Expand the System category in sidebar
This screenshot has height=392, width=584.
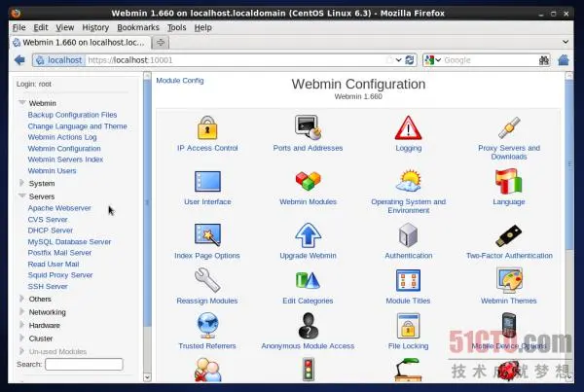click(x=21, y=183)
